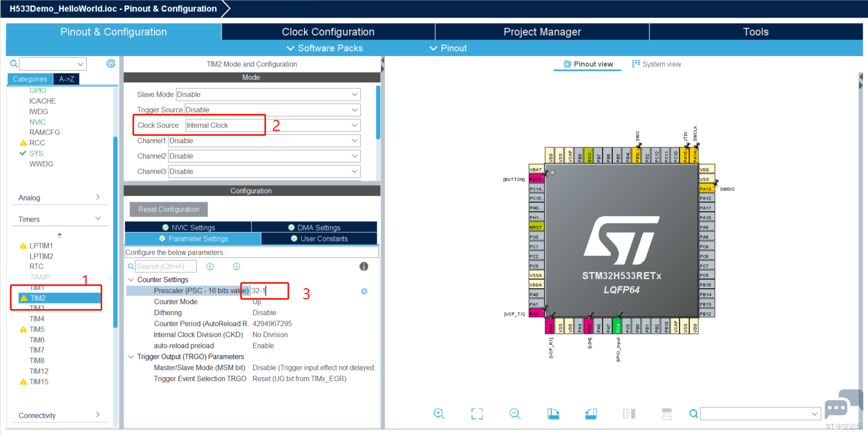This screenshot has height=435, width=868.
Task: Click the Prescaler row gear icon
Action: click(x=364, y=291)
